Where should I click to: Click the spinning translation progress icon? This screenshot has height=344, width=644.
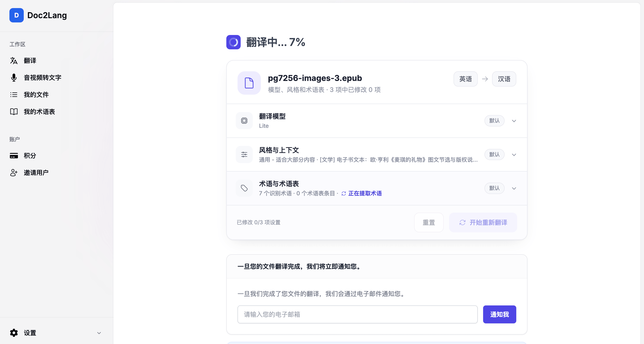click(x=233, y=42)
